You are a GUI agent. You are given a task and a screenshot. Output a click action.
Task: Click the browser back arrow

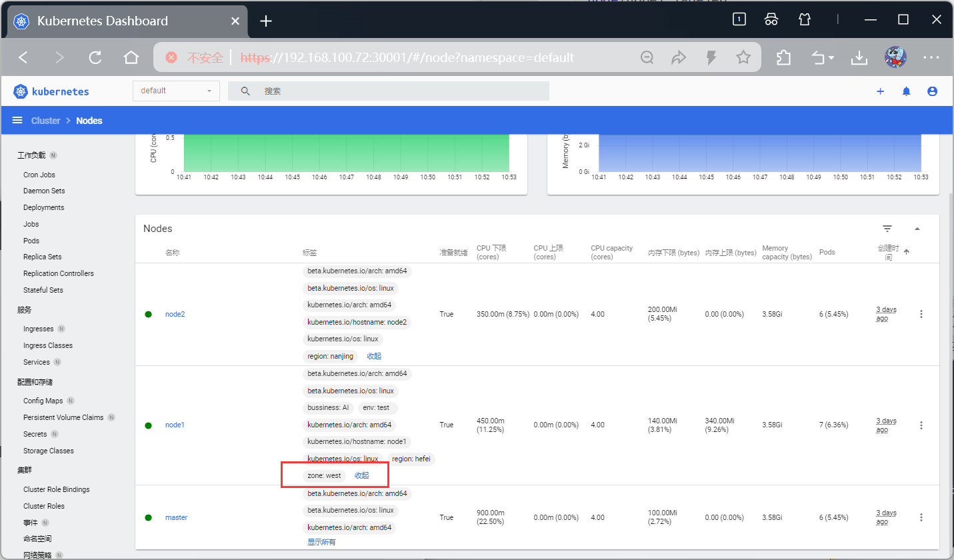pos(23,58)
